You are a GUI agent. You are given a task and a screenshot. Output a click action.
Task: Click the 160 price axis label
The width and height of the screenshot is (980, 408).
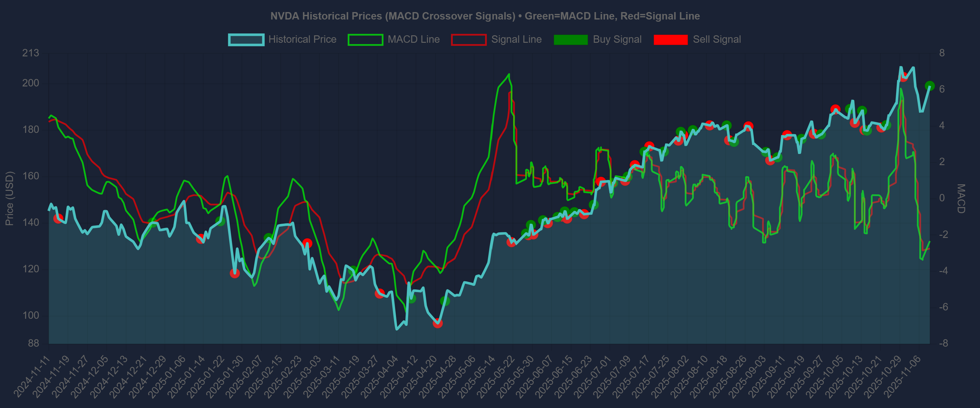coord(30,176)
